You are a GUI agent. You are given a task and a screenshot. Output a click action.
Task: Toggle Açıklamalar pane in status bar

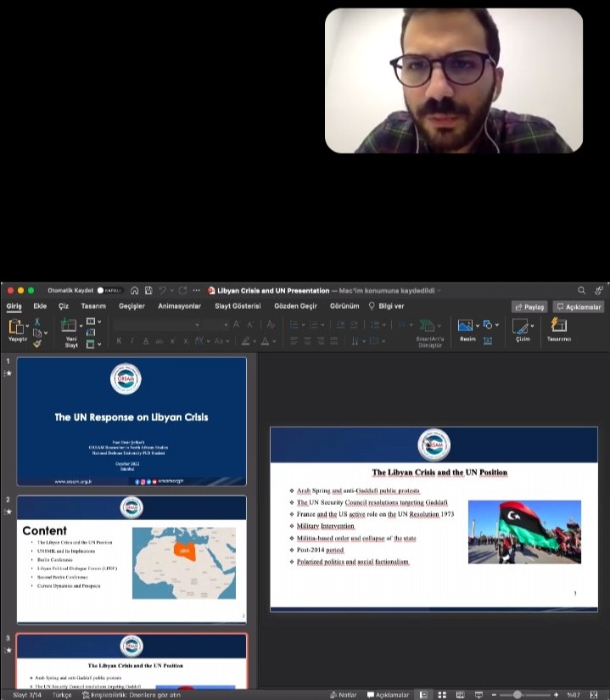click(388, 695)
